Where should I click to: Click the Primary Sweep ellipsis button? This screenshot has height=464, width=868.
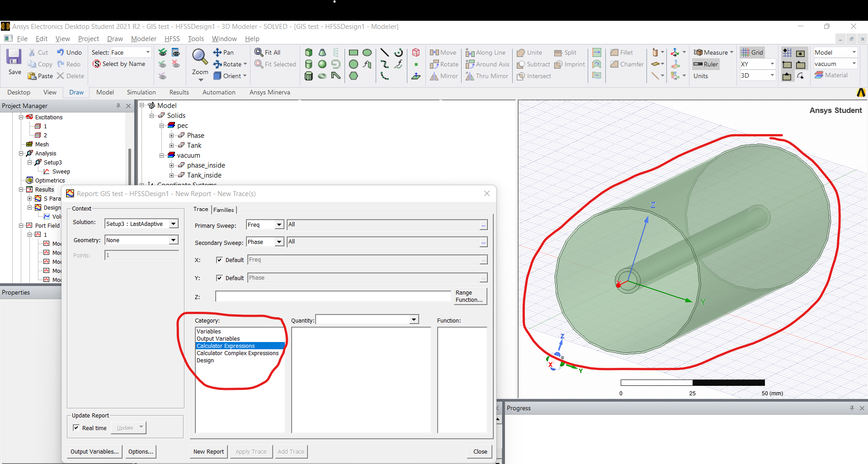click(483, 225)
